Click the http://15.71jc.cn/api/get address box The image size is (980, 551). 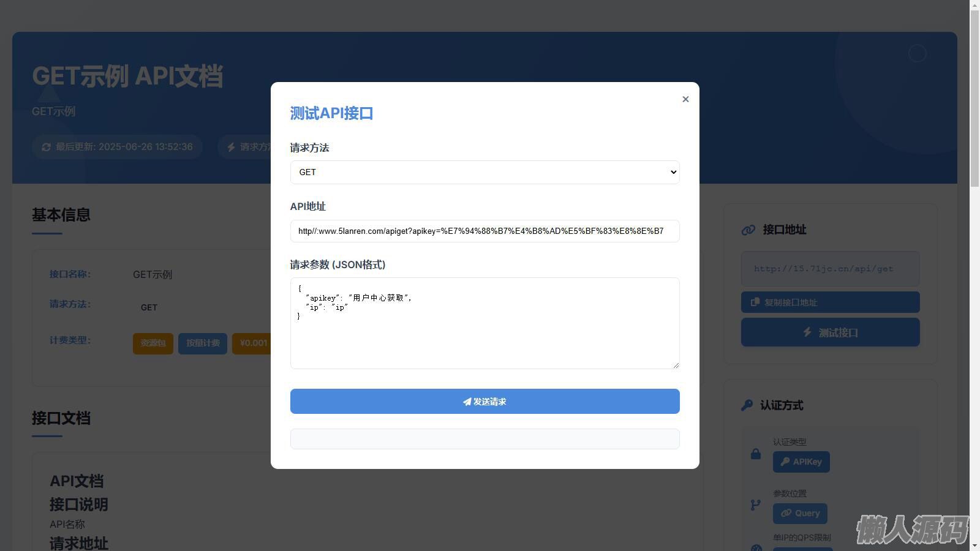831,269
